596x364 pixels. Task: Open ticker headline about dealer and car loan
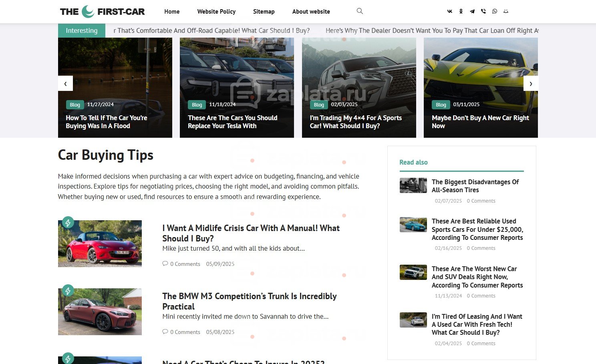click(x=432, y=30)
